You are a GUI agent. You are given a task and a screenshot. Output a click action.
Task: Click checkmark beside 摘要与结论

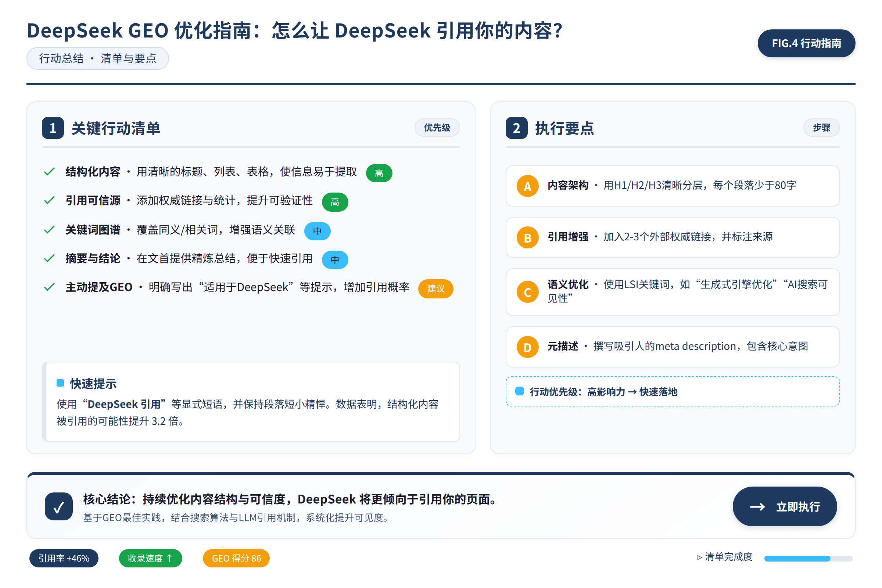(x=50, y=258)
